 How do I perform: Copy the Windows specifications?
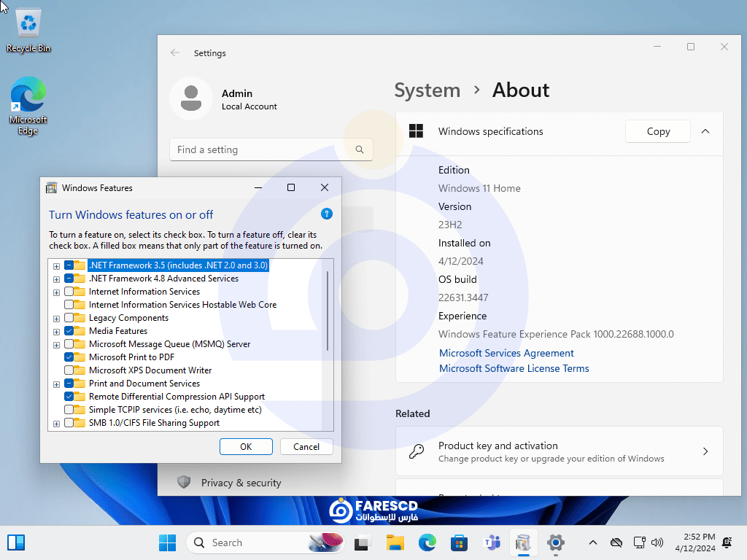click(x=658, y=131)
